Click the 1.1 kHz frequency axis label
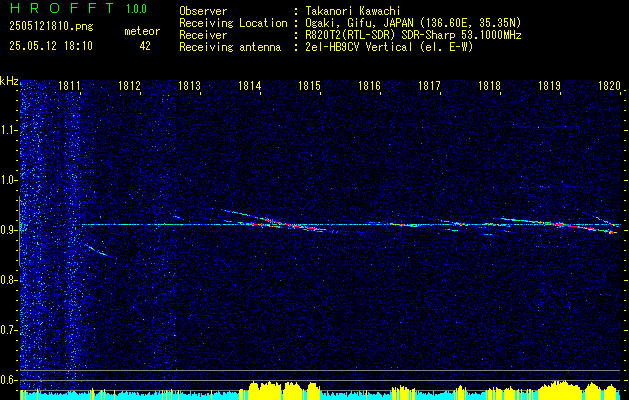The width and height of the screenshot is (629, 400). 8,130
